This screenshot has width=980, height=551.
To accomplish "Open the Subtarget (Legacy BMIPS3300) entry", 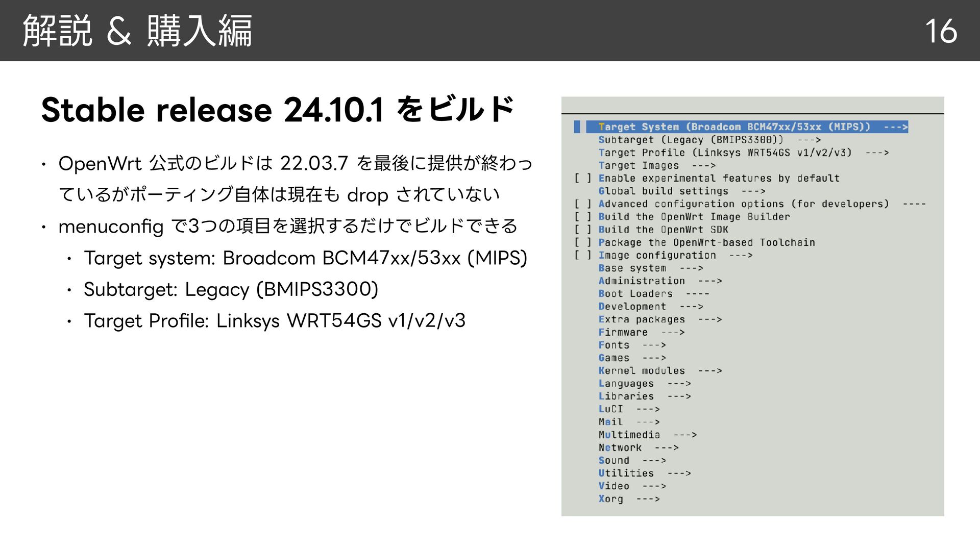I will pyautogui.click(x=709, y=140).
